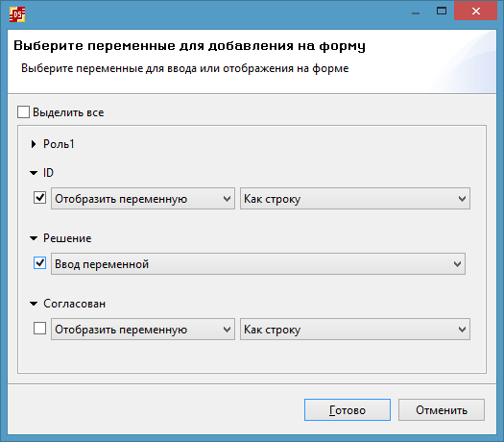Open ID's Как строку dropdown
Screen dimensions: 504x442
(x=355, y=199)
